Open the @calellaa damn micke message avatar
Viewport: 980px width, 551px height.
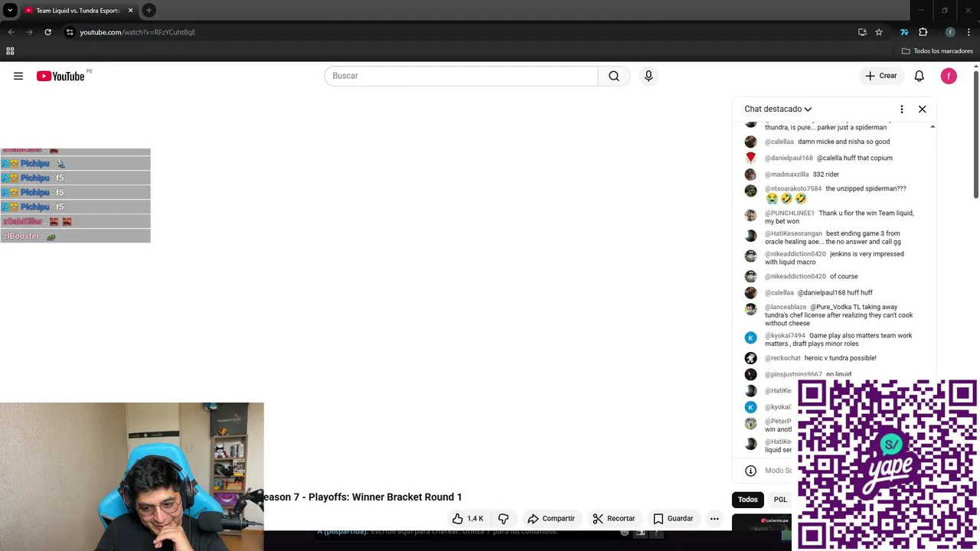[x=750, y=142]
